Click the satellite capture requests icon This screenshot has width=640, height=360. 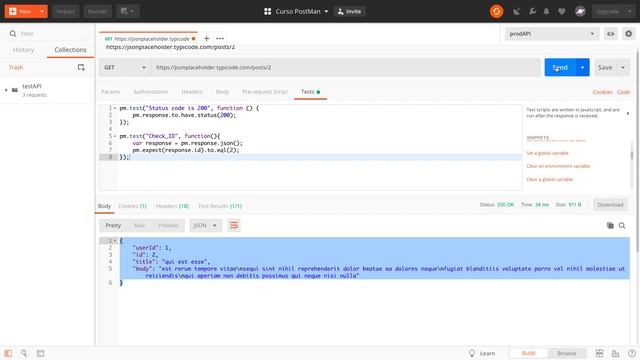(x=516, y=11)
